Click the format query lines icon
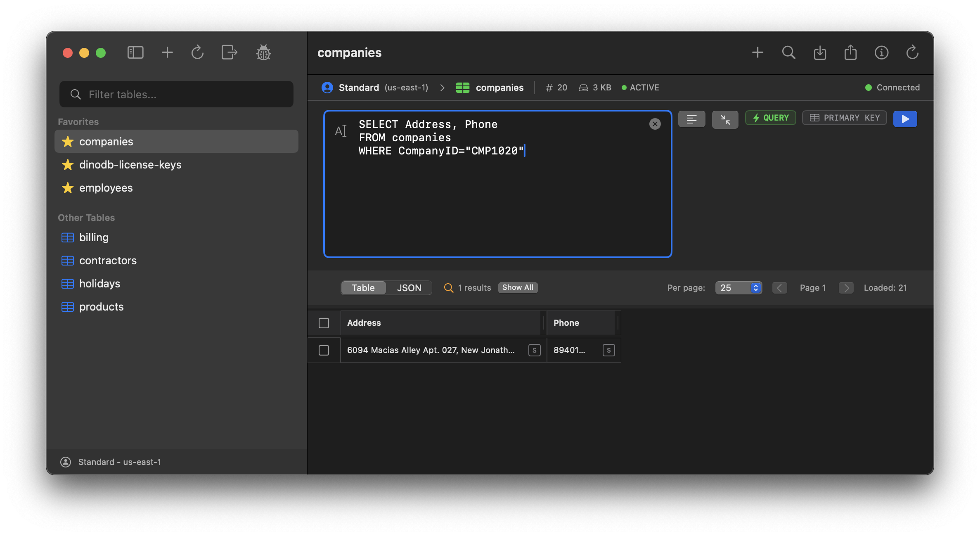This screenshot has width=980, height=536. pyautogui.click(x=692, y=119)
